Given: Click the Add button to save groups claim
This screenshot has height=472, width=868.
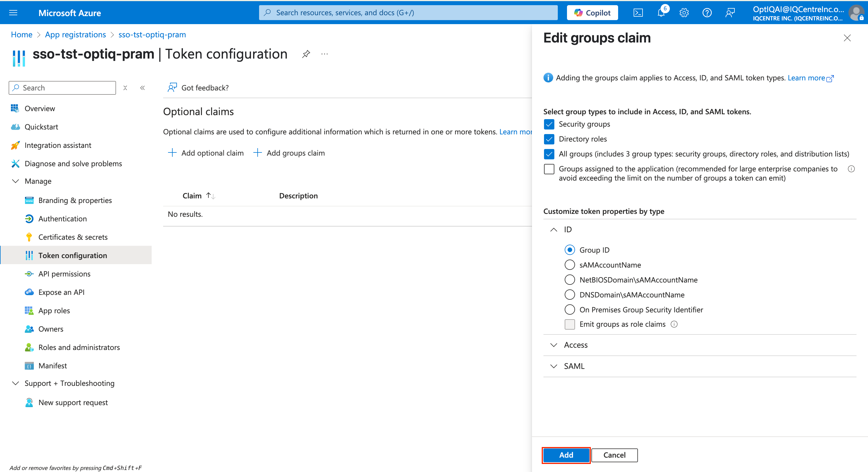Looking at the screenshot, I should [566, 455].
